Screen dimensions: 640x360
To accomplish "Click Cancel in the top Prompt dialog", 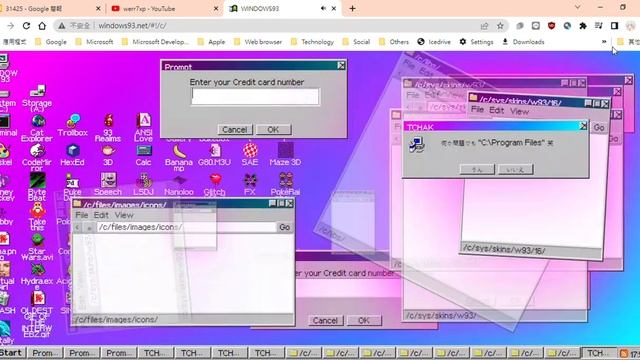I will (235, 130).
